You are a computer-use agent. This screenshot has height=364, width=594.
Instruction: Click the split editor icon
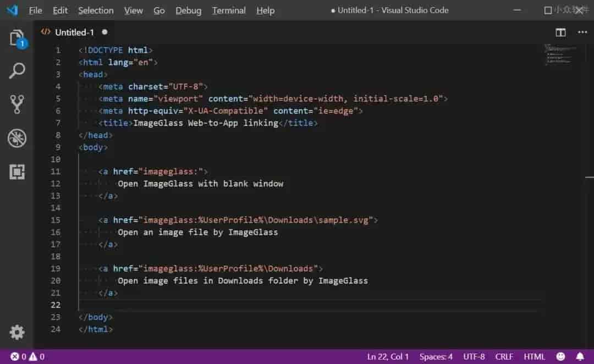click(560, 32)
